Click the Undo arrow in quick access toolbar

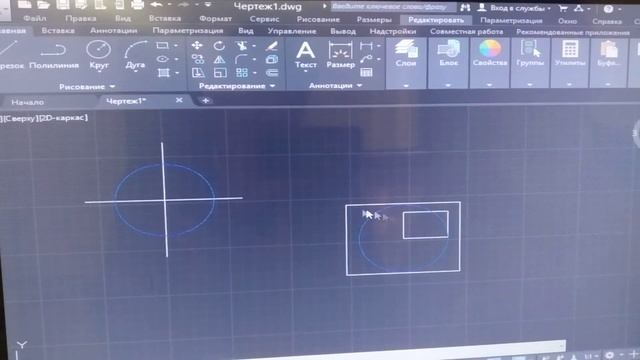[156, 5]
